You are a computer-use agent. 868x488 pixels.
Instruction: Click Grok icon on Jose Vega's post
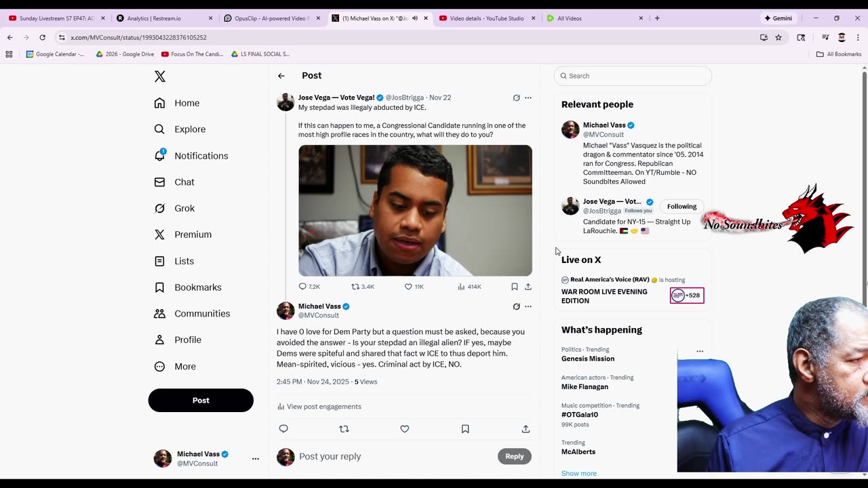coord(516,98)
